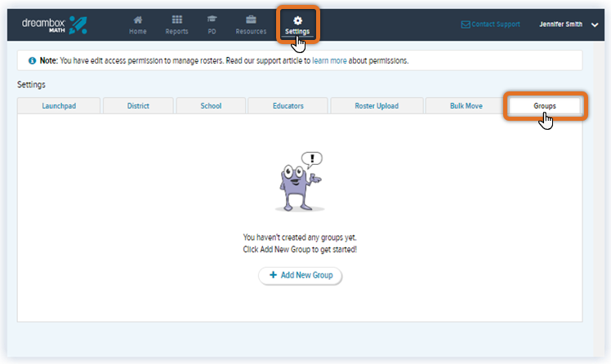
Task: Open the Home navigation icon
Action: pyautogui.click(x=138, y=20)
